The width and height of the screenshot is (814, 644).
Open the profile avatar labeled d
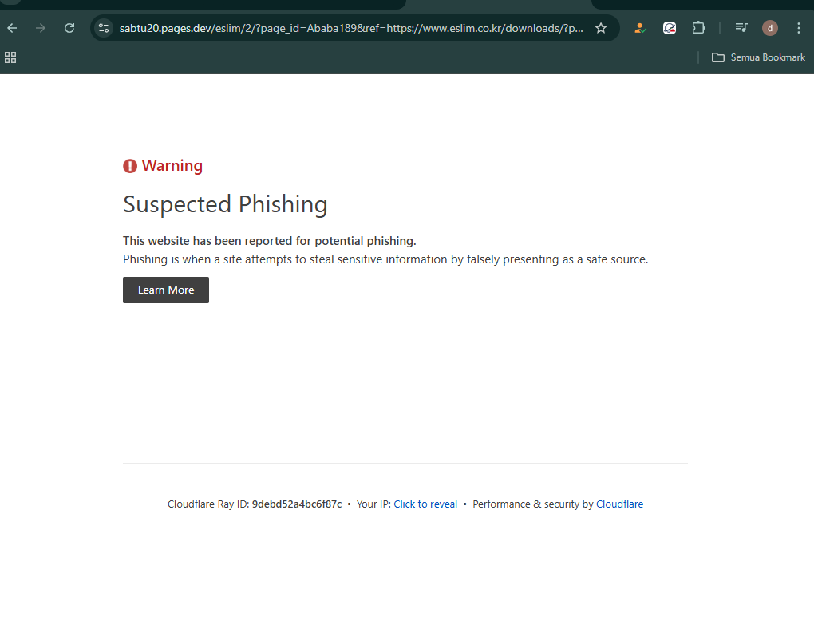tap(770, 28)
